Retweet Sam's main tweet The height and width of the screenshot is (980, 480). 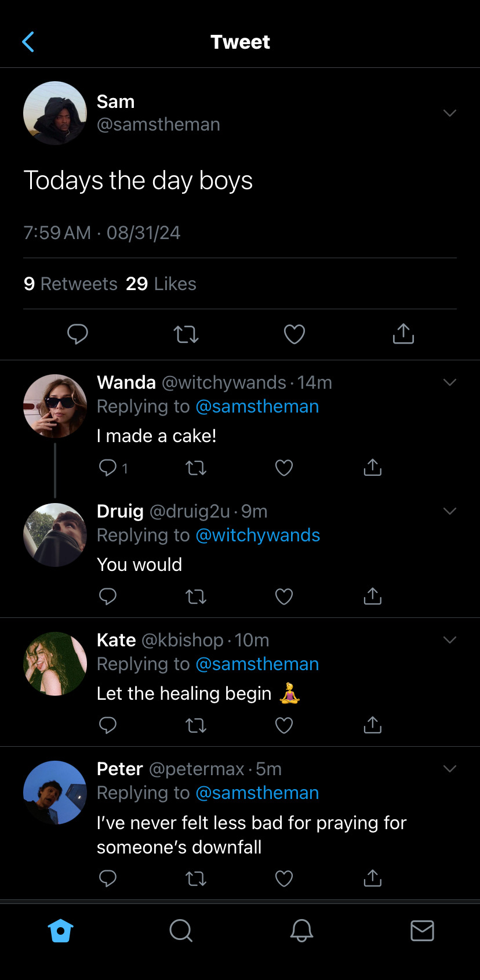click(186, 334)
